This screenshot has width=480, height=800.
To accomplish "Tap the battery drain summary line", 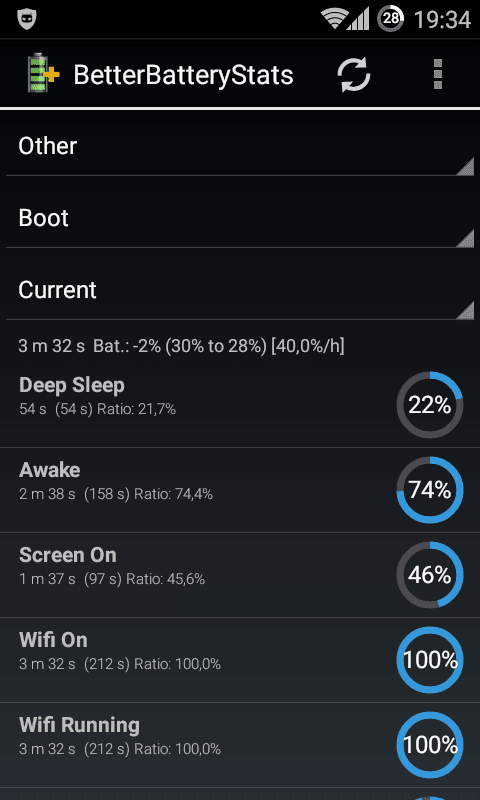I will [181, 346].
